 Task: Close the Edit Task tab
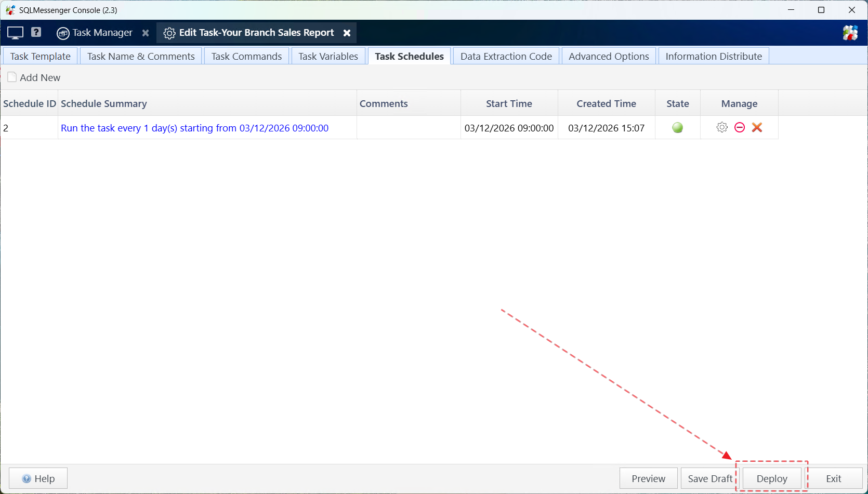click(347, 33)
